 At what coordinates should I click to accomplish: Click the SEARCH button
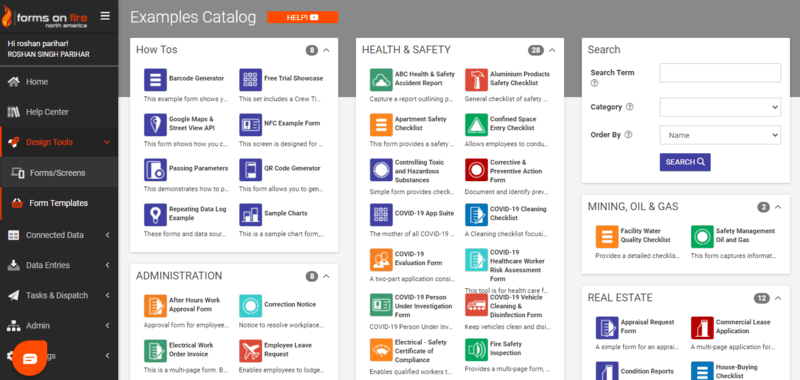(685, 162)
